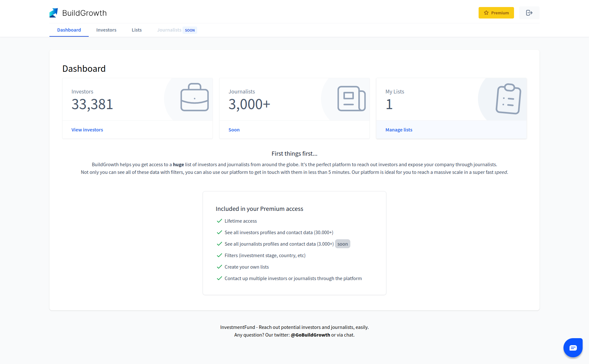The image size is (589, 364).
Task: Click the Soon link under Journalists
Action: point(234,130)
